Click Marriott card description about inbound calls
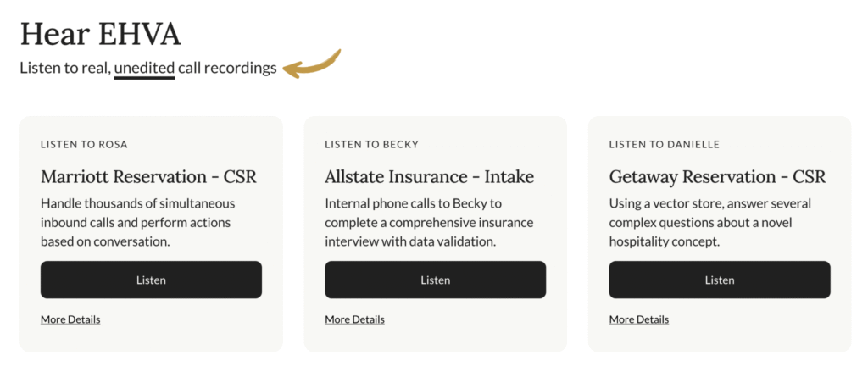The width and height of the screenshot is (868, 366). [x=137, y=222]
